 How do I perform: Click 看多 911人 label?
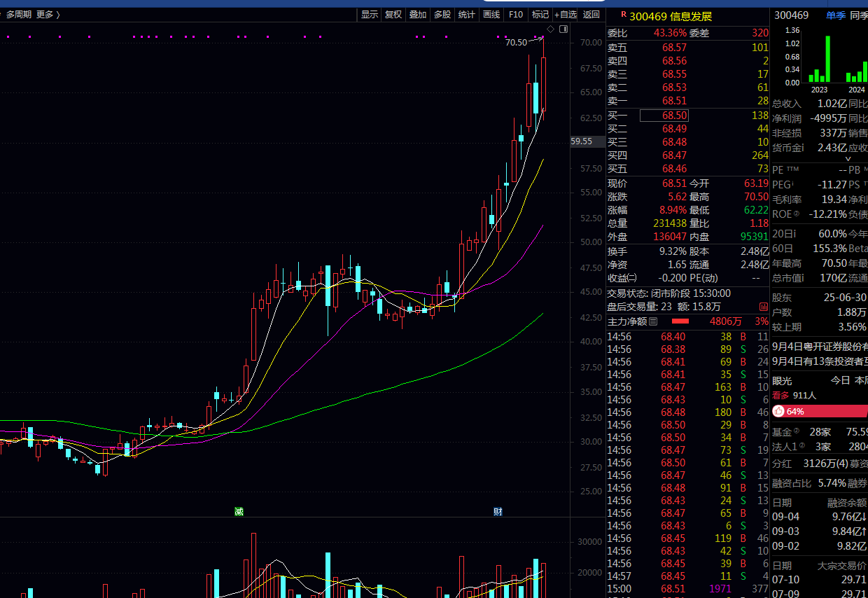(x=794, y=396)
